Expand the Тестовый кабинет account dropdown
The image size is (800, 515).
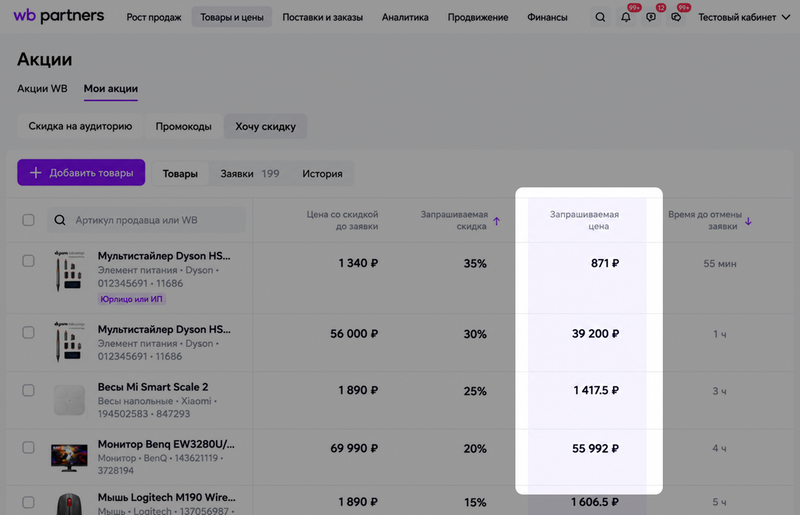click(x=744, y=17)
